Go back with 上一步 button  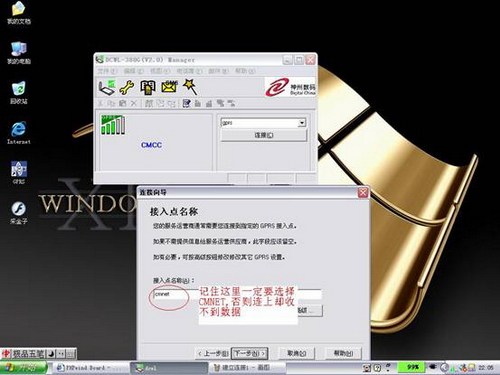pyautogui.click(x=213, y=353)
